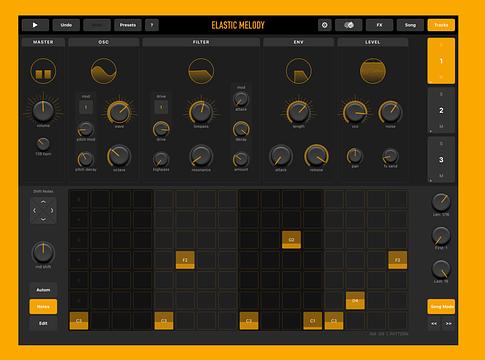
Task: Toggle the Song Mode button
Action: tap(441, 307)
